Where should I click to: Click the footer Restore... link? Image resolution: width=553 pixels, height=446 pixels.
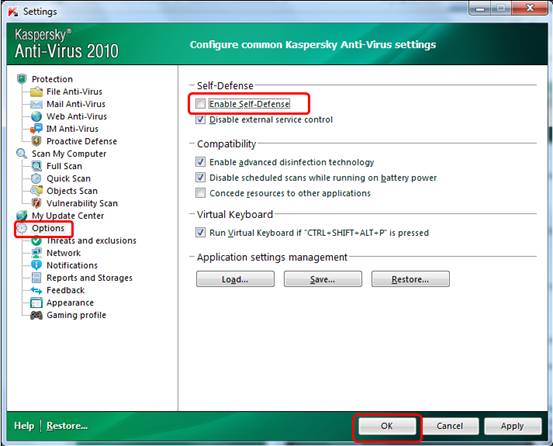67,426
